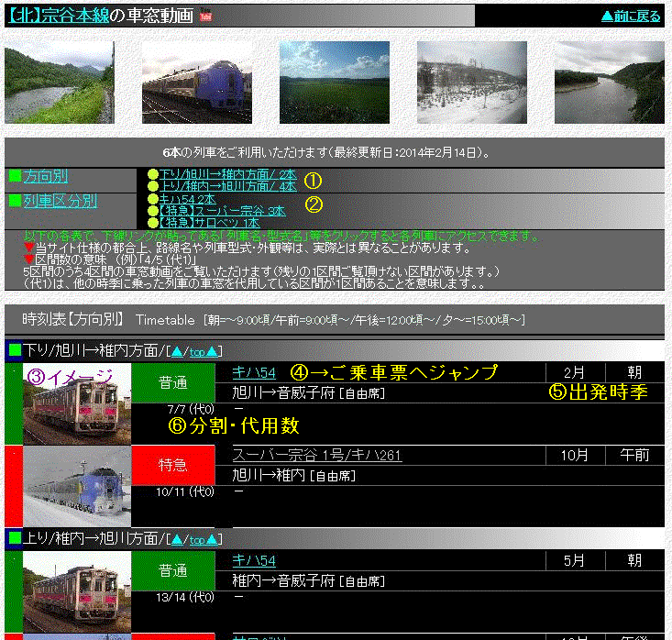
Task: Open the wide river bend thumbnail
Action: coord(610,83)
